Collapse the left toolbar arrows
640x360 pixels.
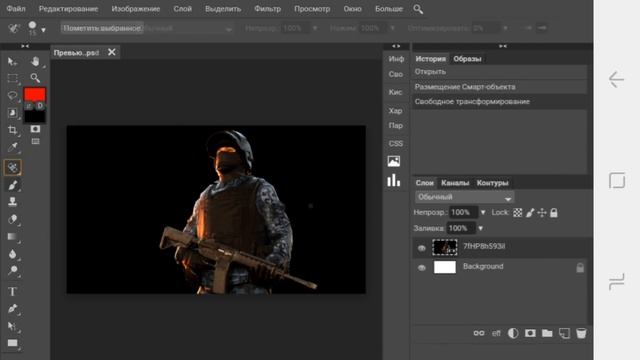coord(25,46)
